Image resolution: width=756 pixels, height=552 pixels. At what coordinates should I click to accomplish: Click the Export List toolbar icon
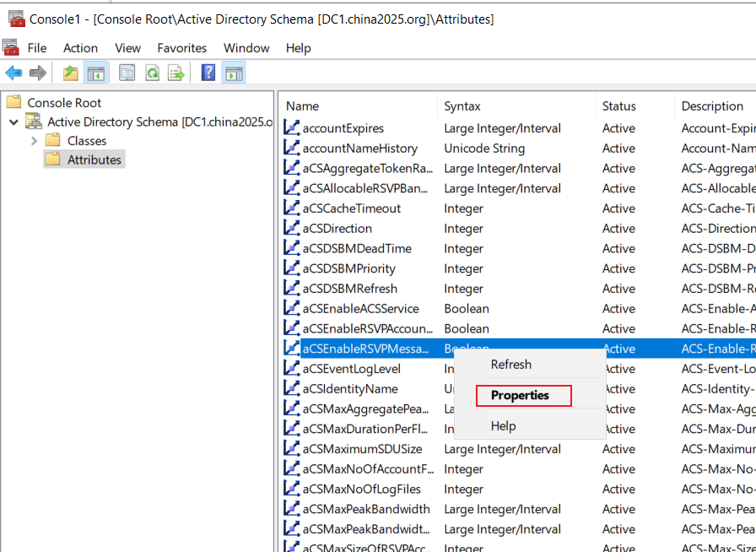(176, 73)
